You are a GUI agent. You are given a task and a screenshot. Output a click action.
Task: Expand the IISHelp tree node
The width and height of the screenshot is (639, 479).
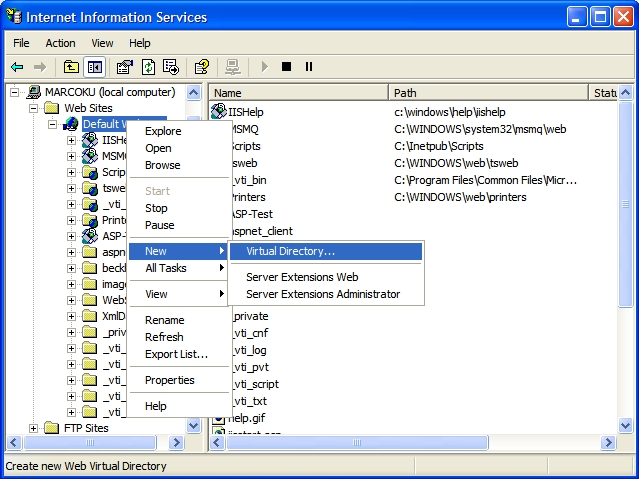point(71,140)
